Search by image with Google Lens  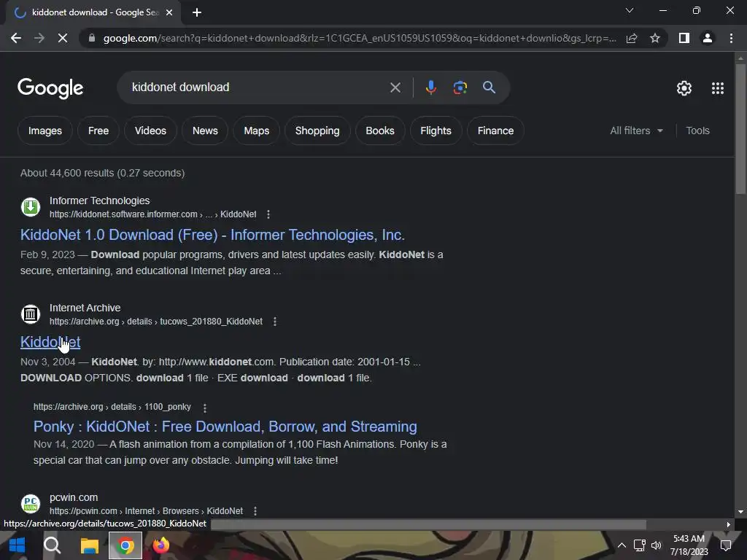pos(460,87)
